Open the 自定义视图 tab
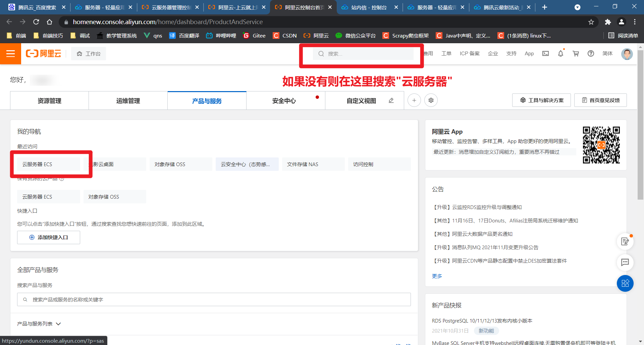 point(361,101)
